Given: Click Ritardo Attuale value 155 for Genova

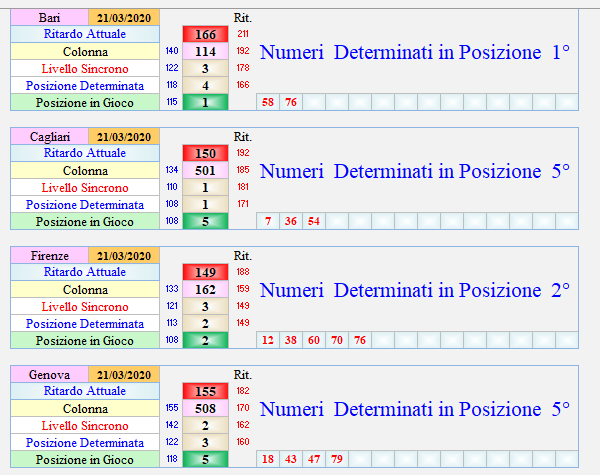Looking at the screenshot, I should click(x=205, y=392).
